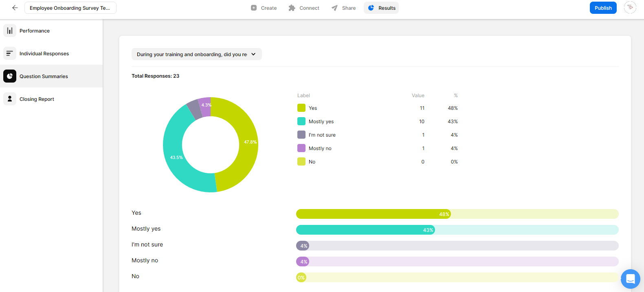Click the 43.5% teal donut segment
This screenshot has height=292, width=644.
click(x=175, y=159)
